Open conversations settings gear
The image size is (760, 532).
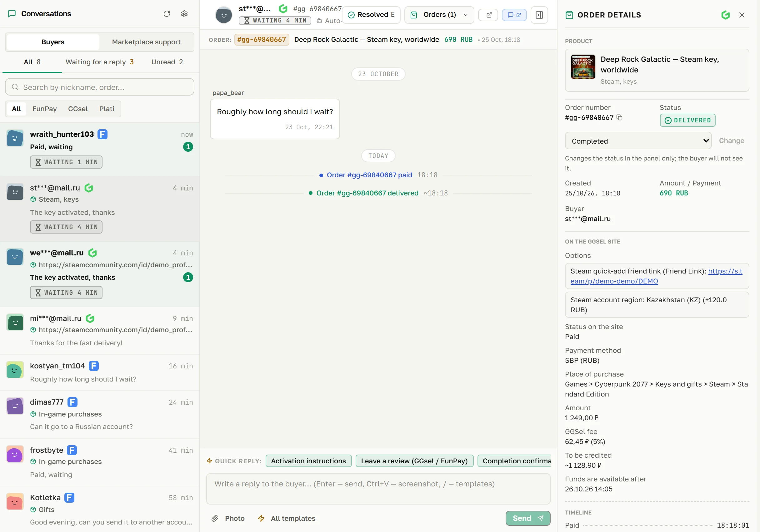(x=184, y=13)
